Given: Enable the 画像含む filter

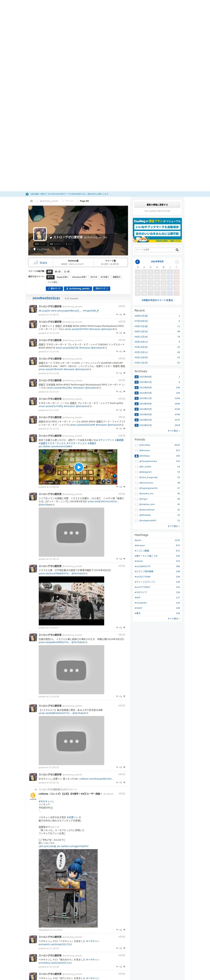Looking at the screenshot, I should point(117,277).
